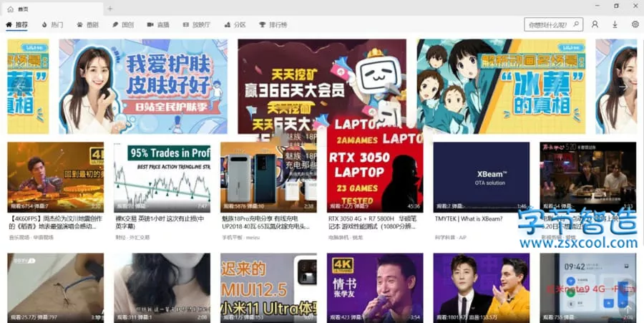644x323 pixels.
Task: Open the 我爱护肤 皮肤好好 banner
Action: click(143, 86)
